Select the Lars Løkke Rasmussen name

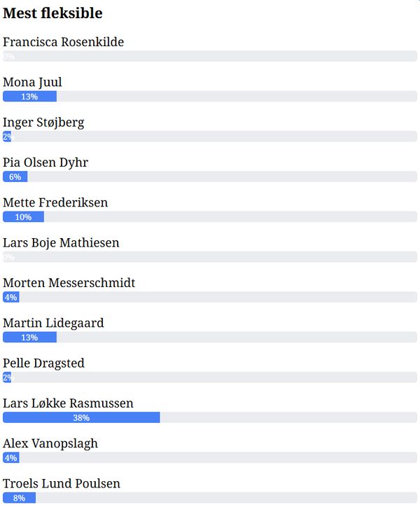coord(68,403)
